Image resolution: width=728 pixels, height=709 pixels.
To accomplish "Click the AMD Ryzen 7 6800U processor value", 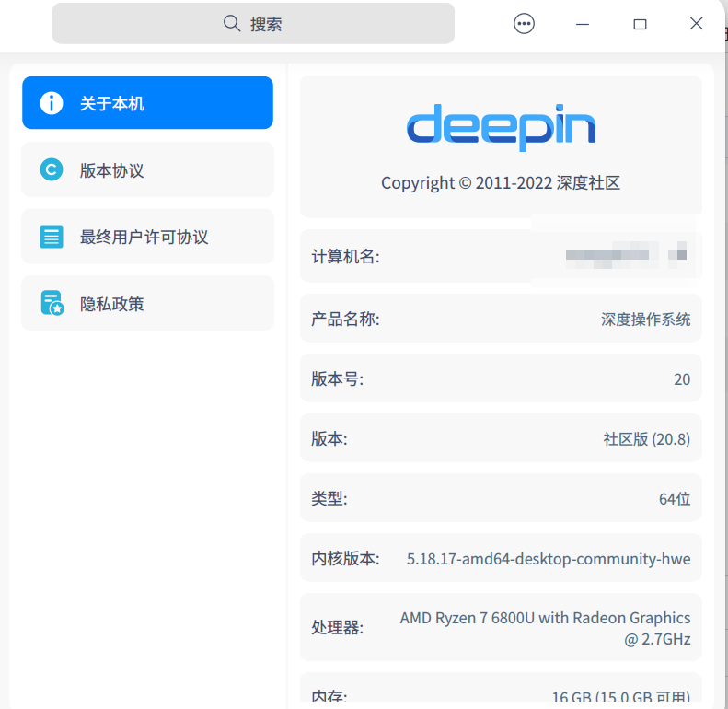I will point(545,628).
